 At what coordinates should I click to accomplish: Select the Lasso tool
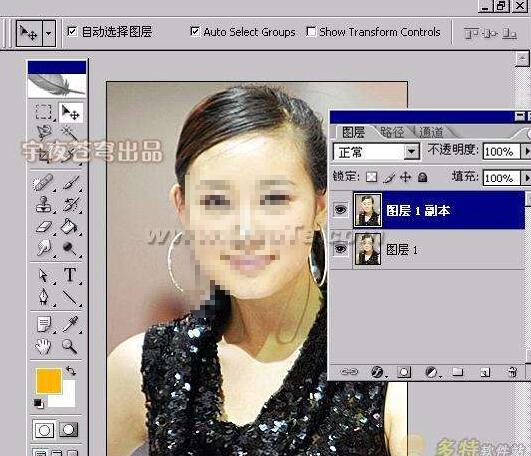43,133
